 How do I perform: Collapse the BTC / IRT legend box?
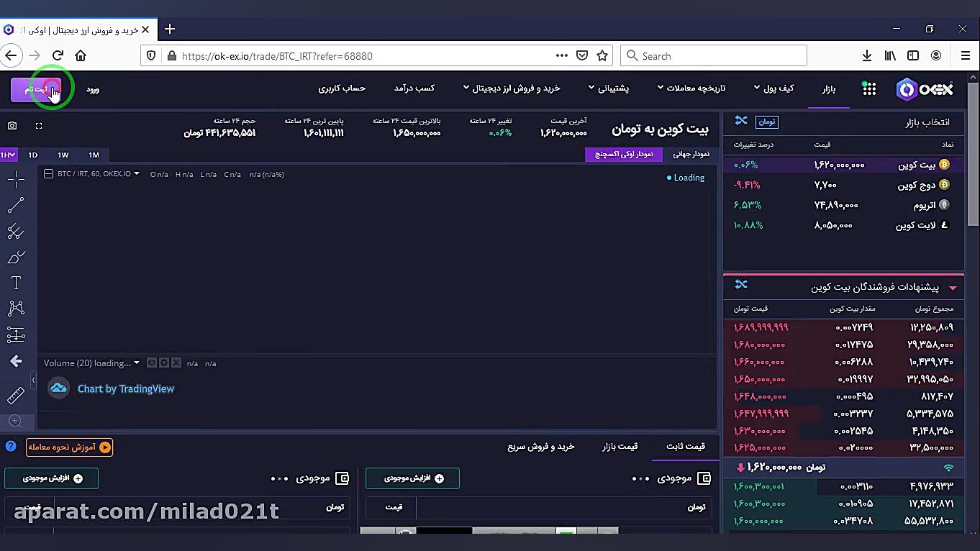click(x=48, y=174)
